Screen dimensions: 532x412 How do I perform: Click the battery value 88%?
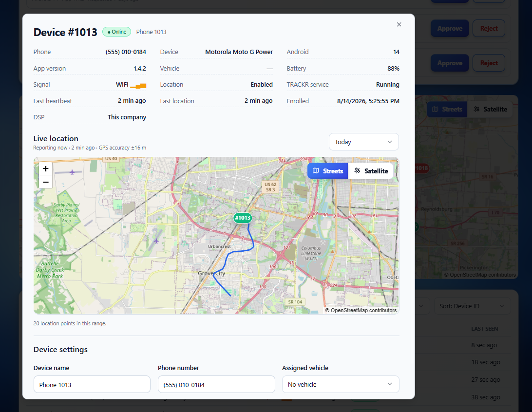coord(393,69)
